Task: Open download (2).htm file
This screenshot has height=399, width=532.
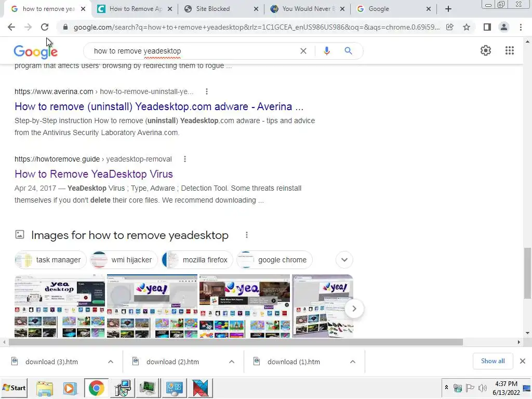Action: 172,362
